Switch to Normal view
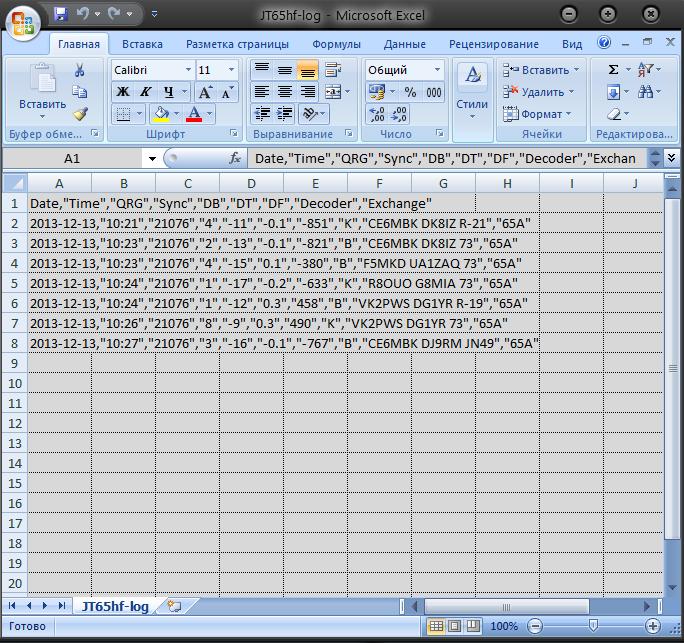684x643 pixels. tap(436, 626)
